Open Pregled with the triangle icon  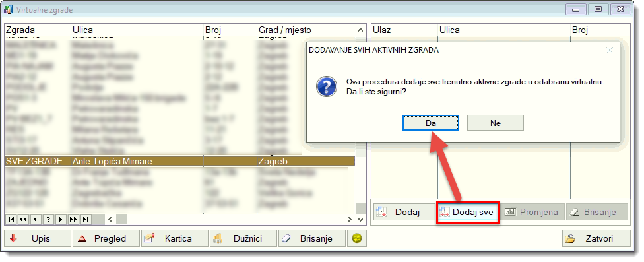[x=106, y=238]
